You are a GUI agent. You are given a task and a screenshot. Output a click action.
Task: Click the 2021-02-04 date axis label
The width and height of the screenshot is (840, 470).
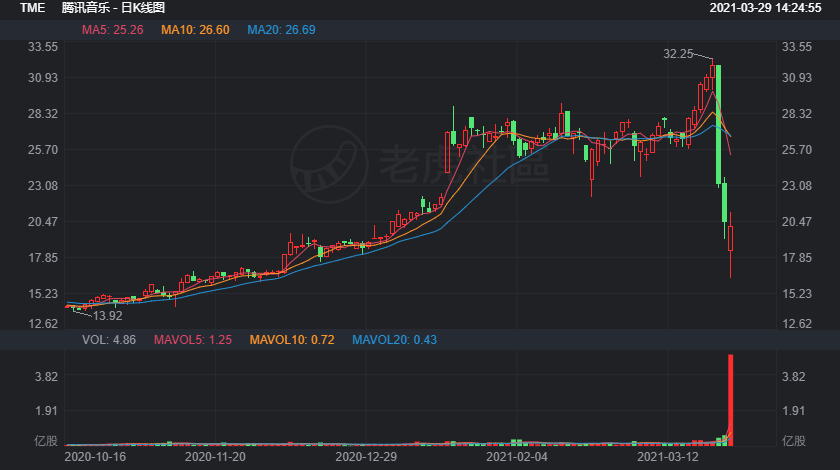point(517,457)
